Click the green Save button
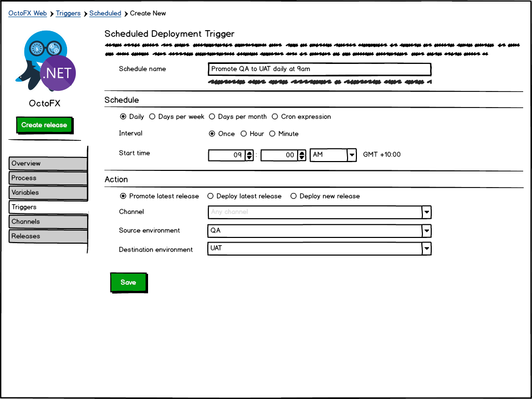The image size is (532, 399). (x=128, y=283)
